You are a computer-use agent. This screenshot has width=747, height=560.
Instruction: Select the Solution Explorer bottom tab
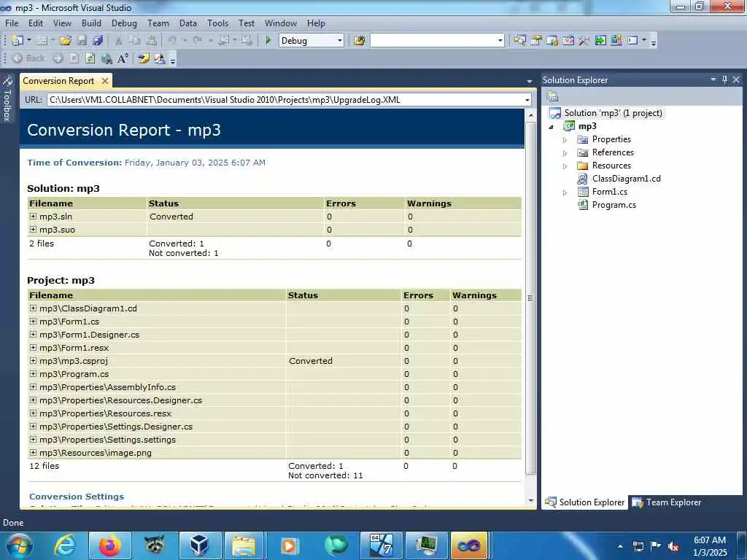585,502
